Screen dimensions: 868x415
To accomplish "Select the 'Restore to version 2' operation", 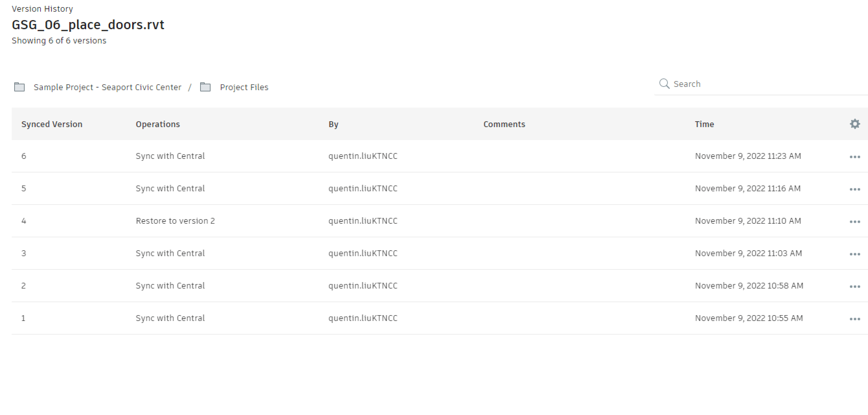I will 175,221.
